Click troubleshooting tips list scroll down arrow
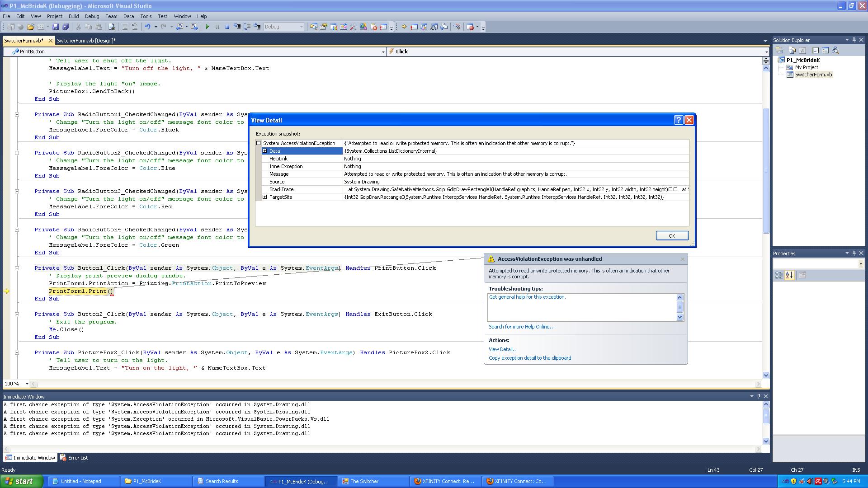Image resolution: width=868 pixels, height=488 pixels. point(679,317)
